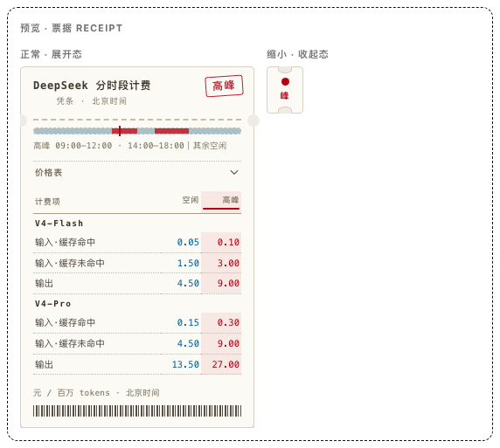Click V4-Flash idle price 0.05
Viewport: 500px width, 448px height.
(188, 242)
